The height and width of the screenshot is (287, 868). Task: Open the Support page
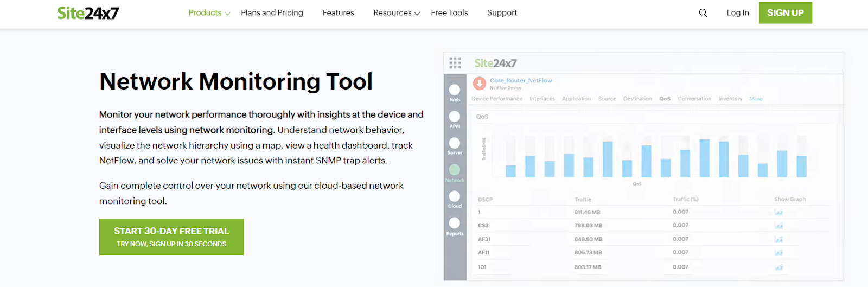tap(502, 12)
